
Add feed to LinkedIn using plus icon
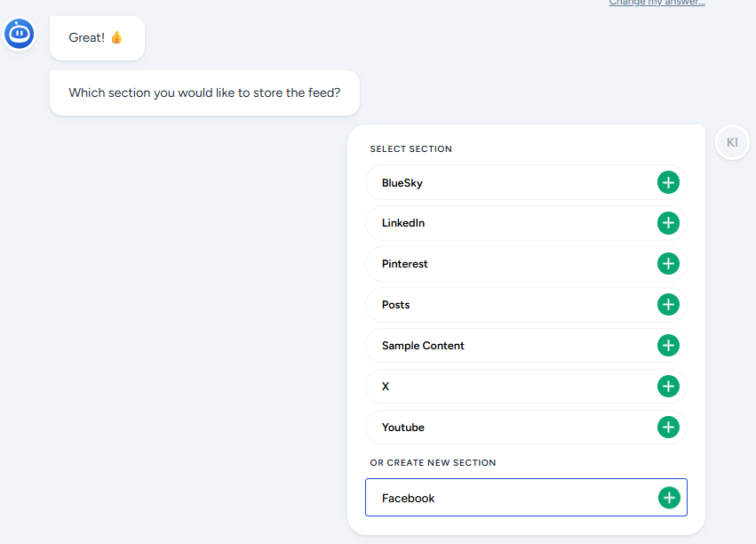coord(668,223)
